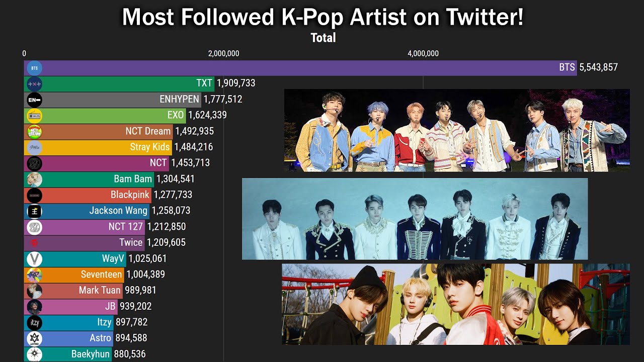This screenshot has width=644, height=362.
Task: Click the Astro logo icon
Action: (x=34, y=338)
